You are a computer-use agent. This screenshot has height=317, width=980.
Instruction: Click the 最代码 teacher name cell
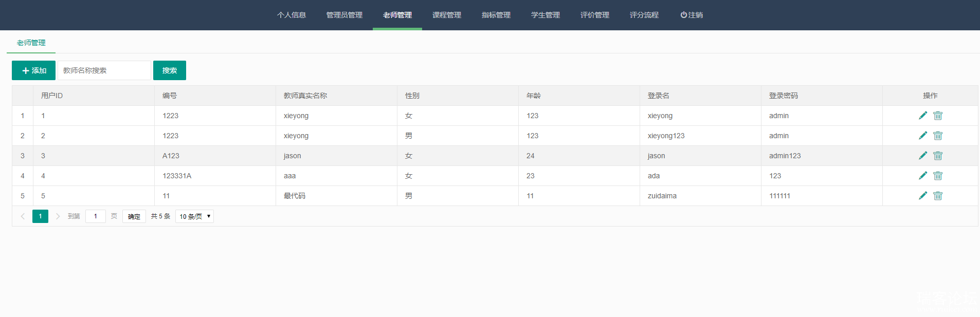(337, 196)
